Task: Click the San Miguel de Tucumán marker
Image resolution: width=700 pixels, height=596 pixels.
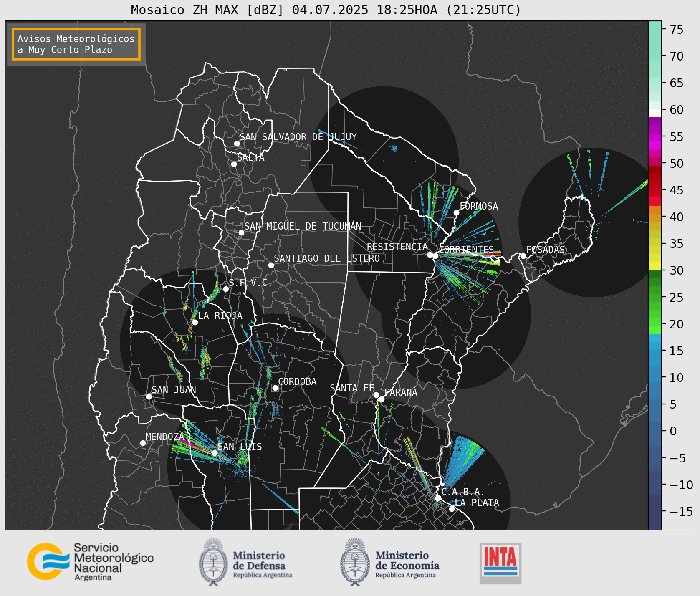Action: tap(241, 232)
